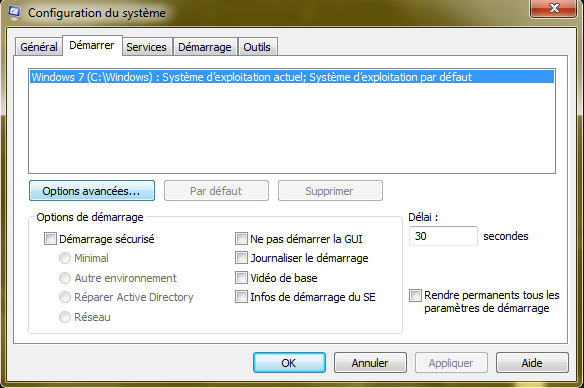Viewport: 584px width, 388px height.
Task: Switch to the Général tab
Action: 39,47
